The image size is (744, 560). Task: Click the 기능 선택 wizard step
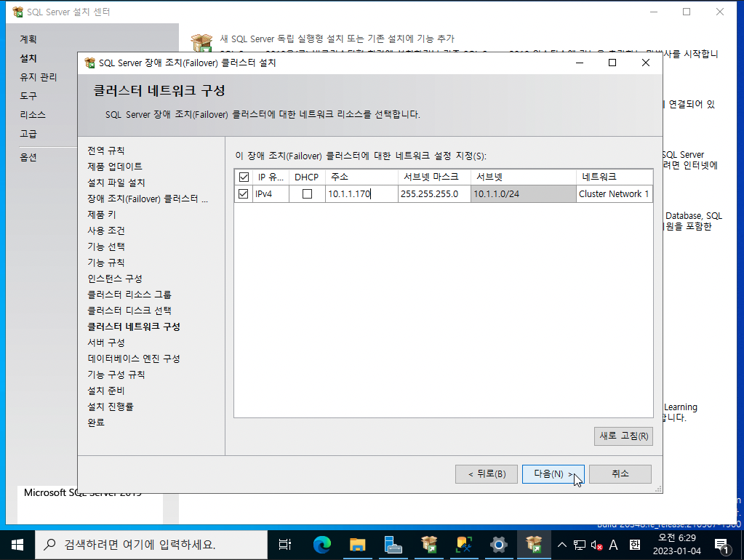pos(106,247)
